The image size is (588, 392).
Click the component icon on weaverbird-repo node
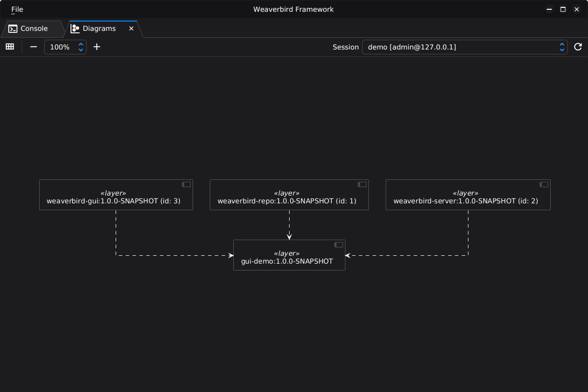coord(362,184)
